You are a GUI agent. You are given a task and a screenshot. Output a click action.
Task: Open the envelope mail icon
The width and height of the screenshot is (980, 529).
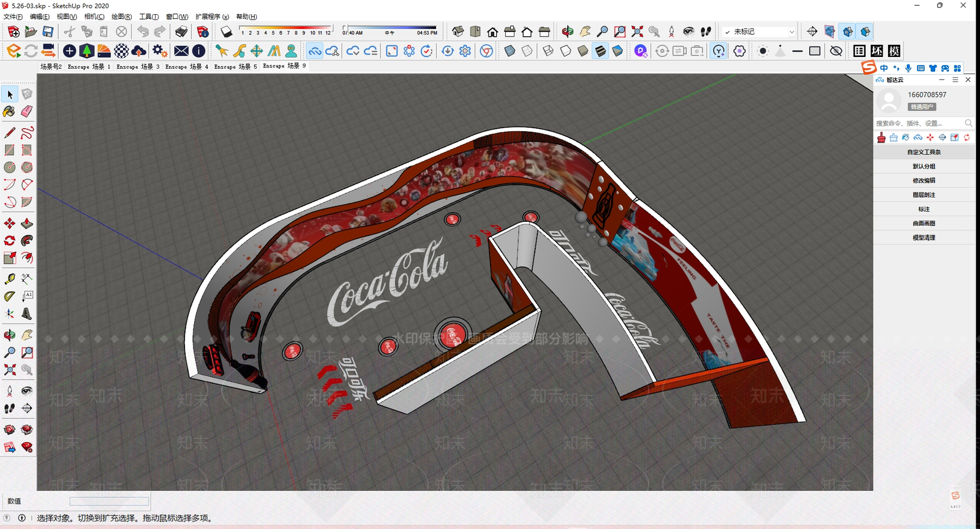181,51
